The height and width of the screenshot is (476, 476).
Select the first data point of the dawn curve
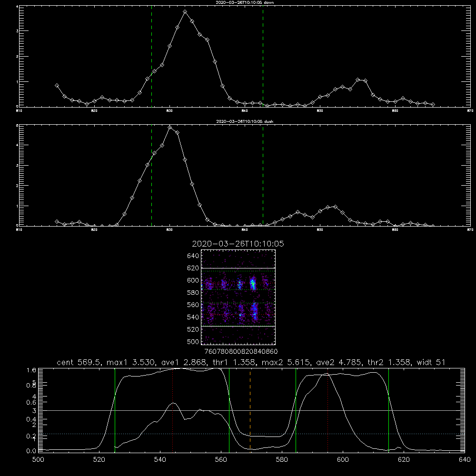coord(57,86)
